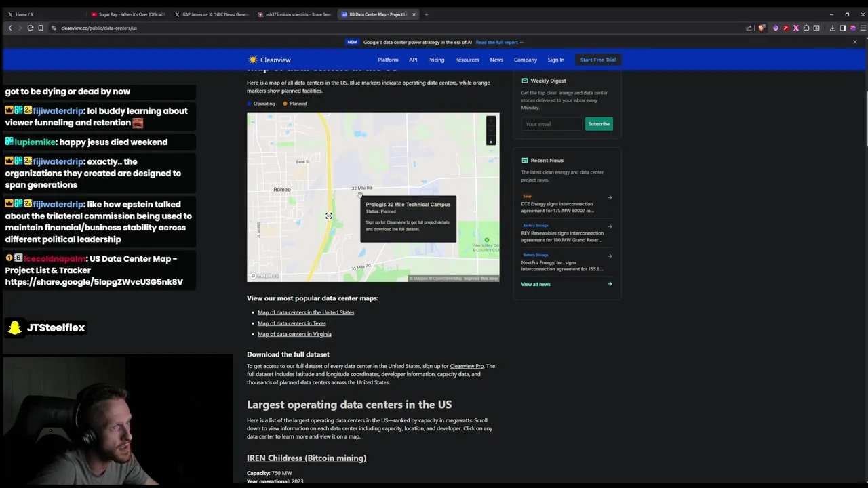Click arrow next to DTE Energy news item

coord(610,197)
